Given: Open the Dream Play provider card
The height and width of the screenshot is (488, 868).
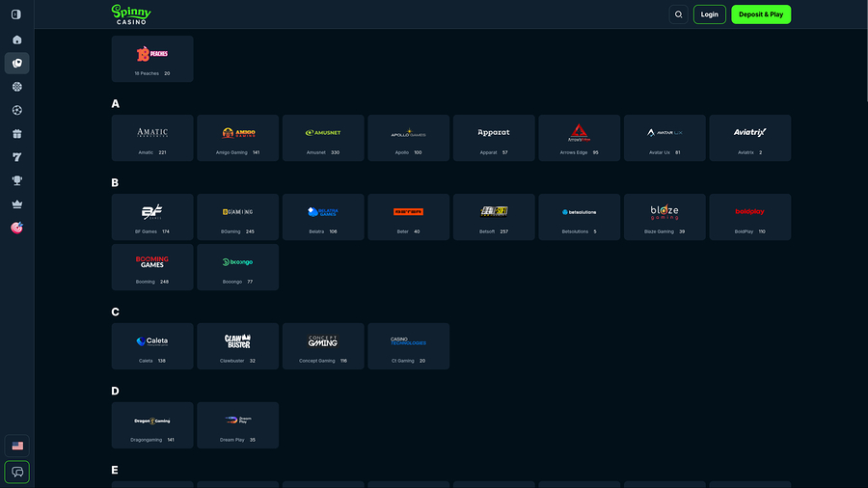Looking at the screenshot, I should pyautogui.click(x=237, y=425).
